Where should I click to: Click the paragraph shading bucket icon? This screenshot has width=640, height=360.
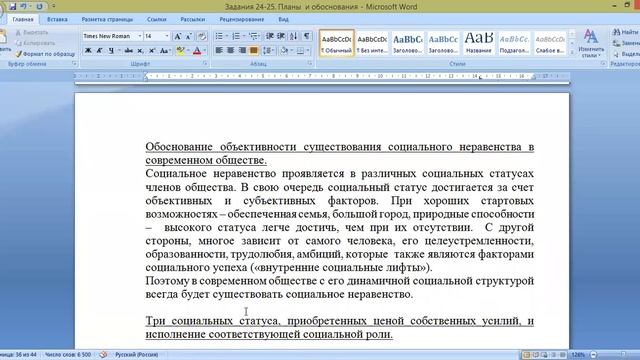tap(284, 51)
